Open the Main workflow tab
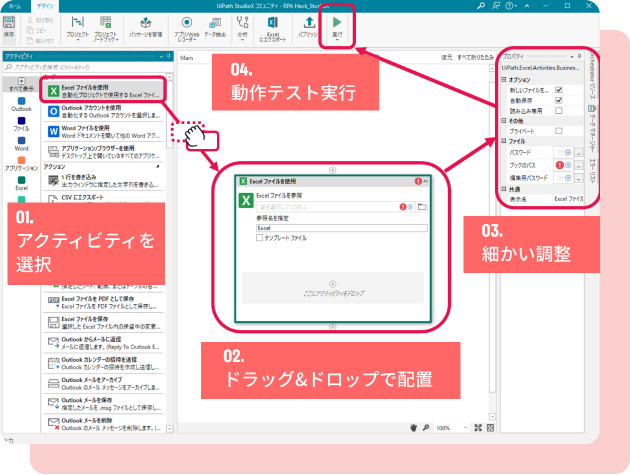 click(x=186, y=58)
